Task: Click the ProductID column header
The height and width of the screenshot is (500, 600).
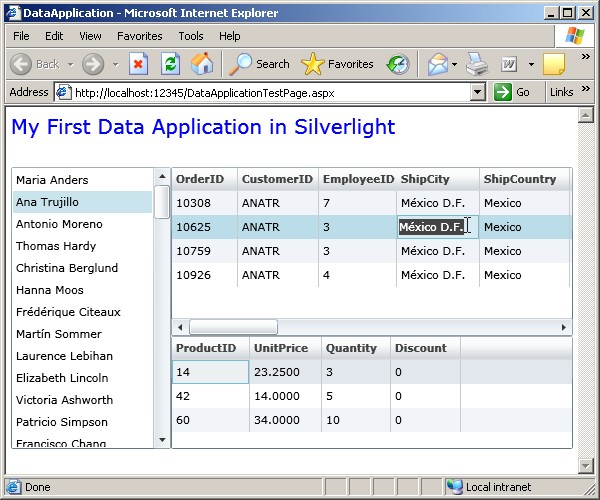Action: coord(211,348)
